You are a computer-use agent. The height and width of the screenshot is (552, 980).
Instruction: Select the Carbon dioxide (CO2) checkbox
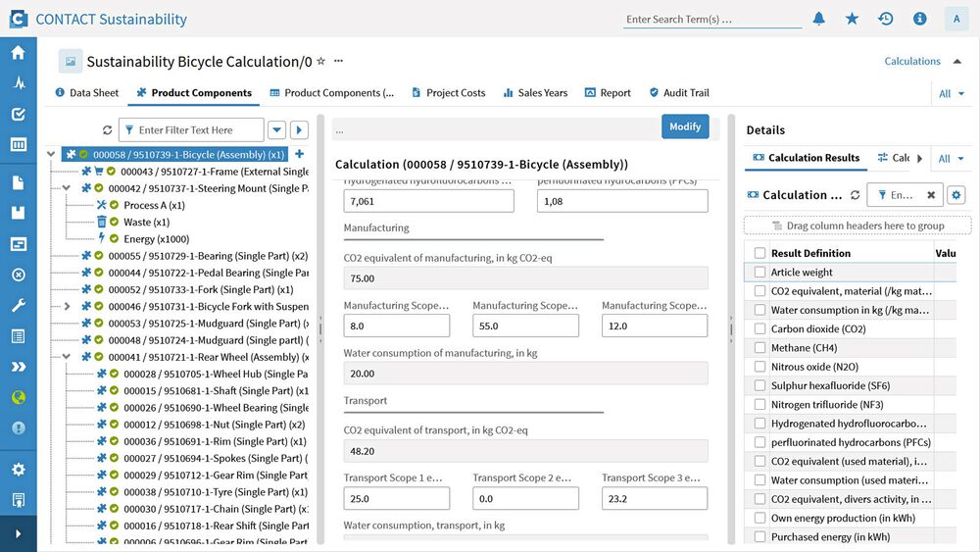point(759,329)
